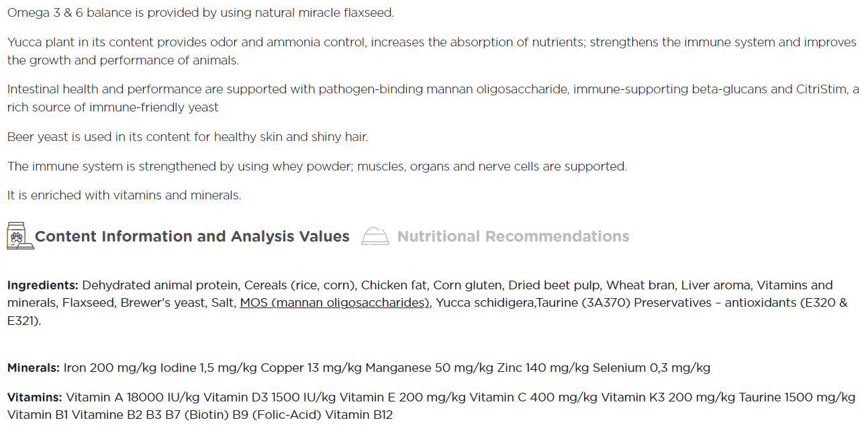Click the Intestinal health paragraph text
This screenshot has width=868, height=429.
click(x=433, y=98)
